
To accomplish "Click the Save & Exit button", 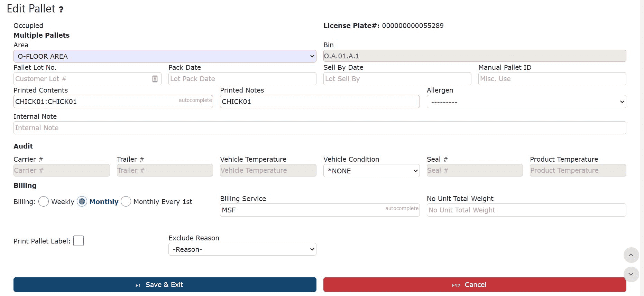I will coord(165,285).
